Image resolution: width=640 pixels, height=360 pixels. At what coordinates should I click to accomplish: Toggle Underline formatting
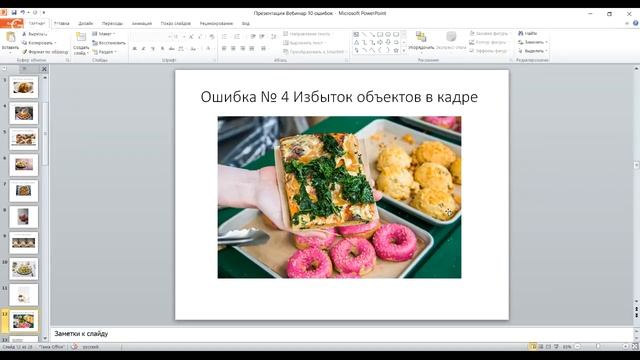pos(153,49)
